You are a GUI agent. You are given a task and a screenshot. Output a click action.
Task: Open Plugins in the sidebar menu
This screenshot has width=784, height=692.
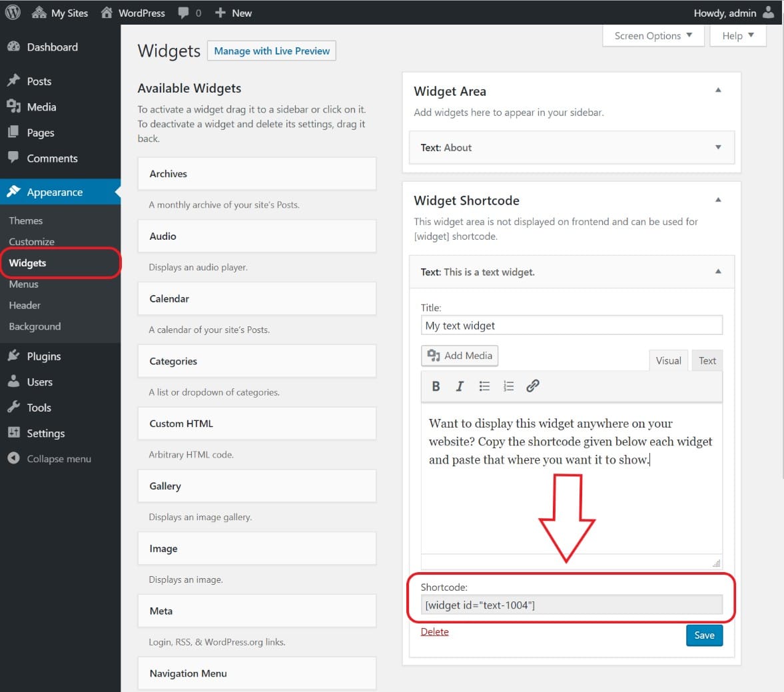44,356
